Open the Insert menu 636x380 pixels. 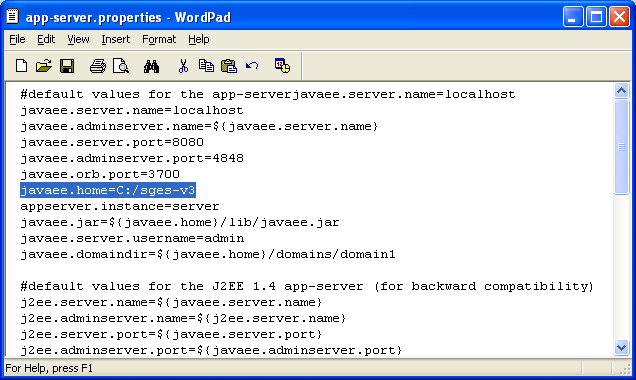(x=116, y=39)
